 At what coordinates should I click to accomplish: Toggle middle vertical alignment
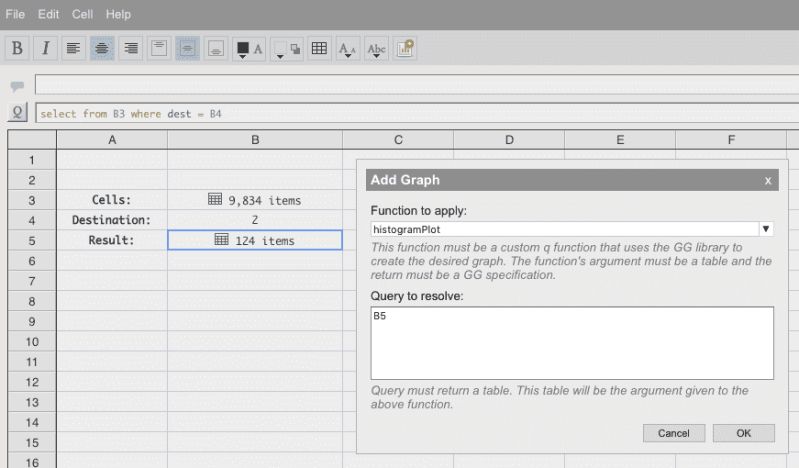[188, 48]
